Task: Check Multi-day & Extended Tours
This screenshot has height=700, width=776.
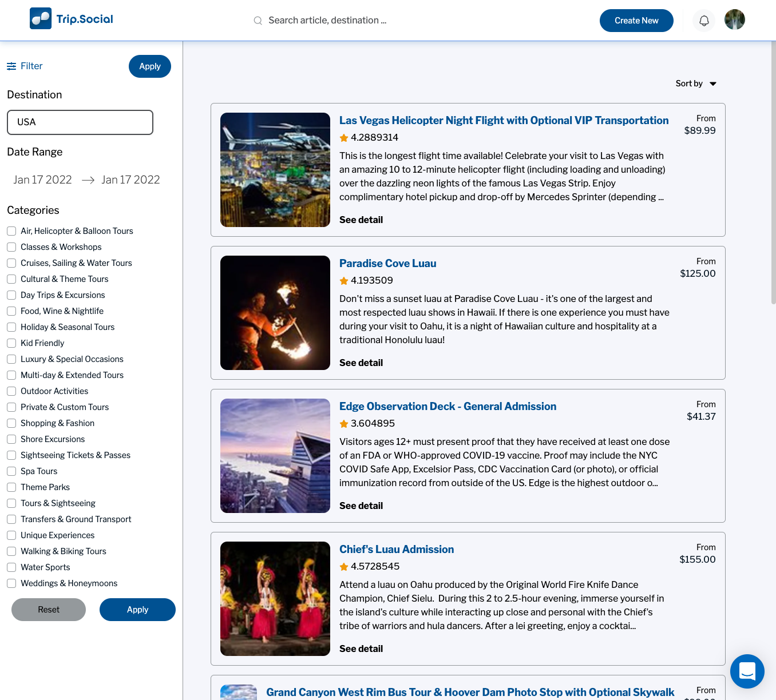Action: click(11, 375)
